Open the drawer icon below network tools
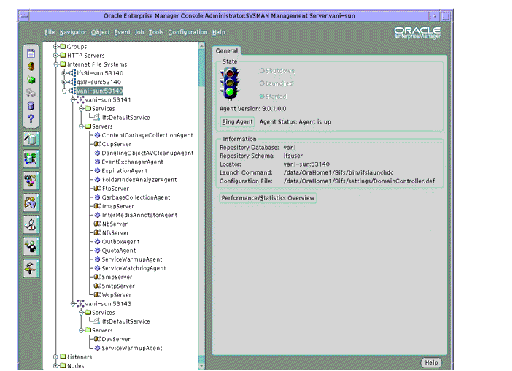This screenshot has height=371, width=512. click(x=31, y=181)
